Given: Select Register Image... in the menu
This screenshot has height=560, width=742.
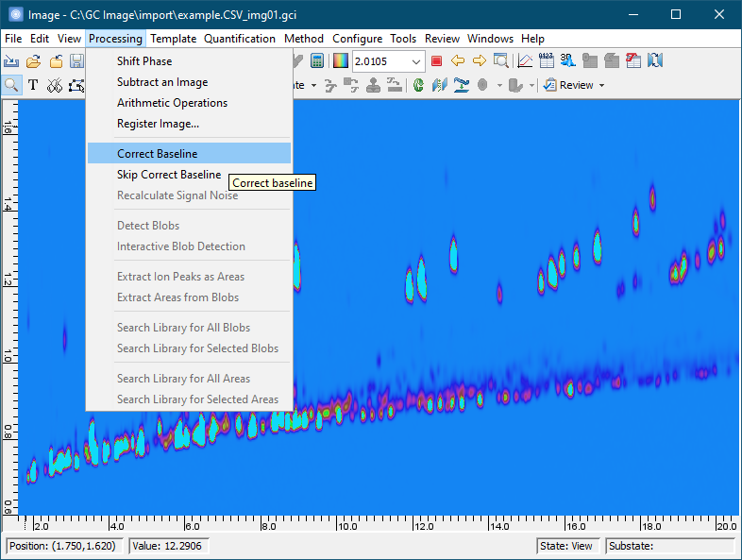Looking at the screenshot, I should coord(158,124).
